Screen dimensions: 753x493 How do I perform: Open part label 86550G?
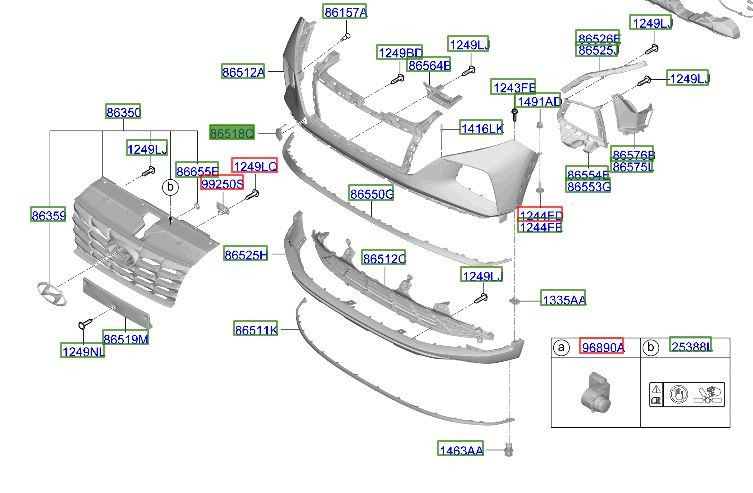(x=371, y=192)
